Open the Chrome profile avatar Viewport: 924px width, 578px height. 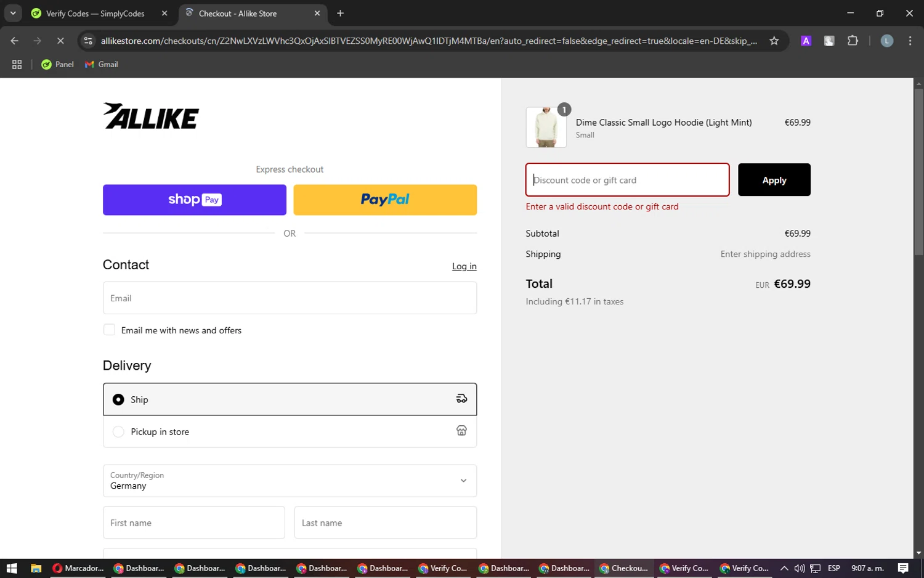(x=887, y=41)
